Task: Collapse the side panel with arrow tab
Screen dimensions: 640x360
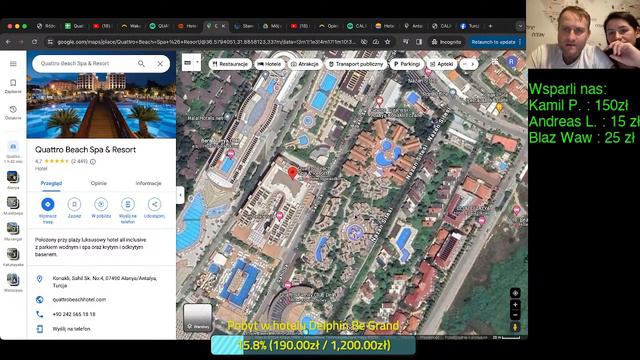Action: click(x=180, y=195)
